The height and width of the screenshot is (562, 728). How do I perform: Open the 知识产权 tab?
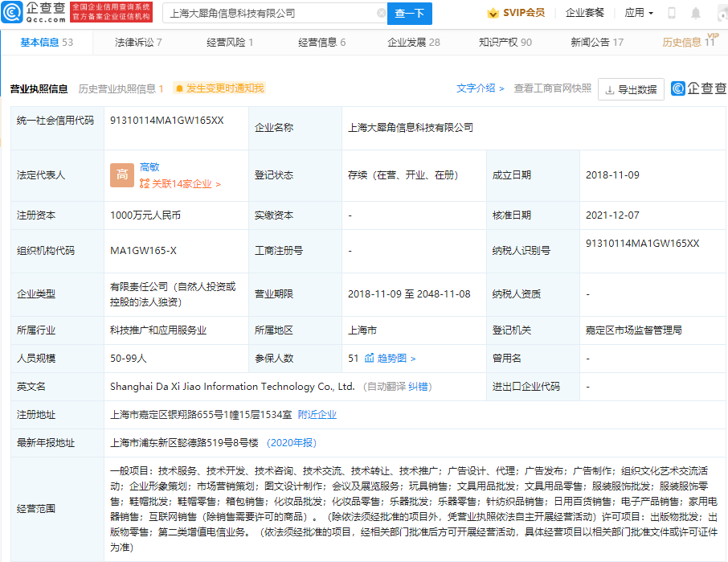click(x=505, y=43)
